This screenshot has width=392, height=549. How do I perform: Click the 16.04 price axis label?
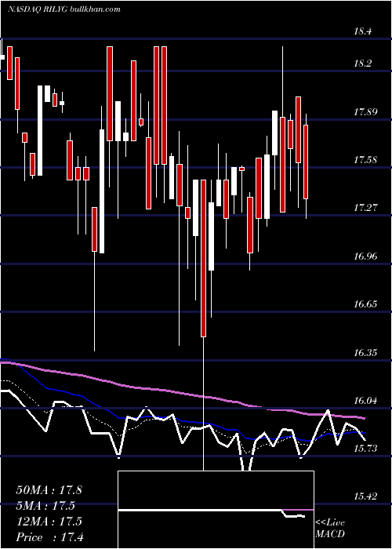[x=365, y=401]
